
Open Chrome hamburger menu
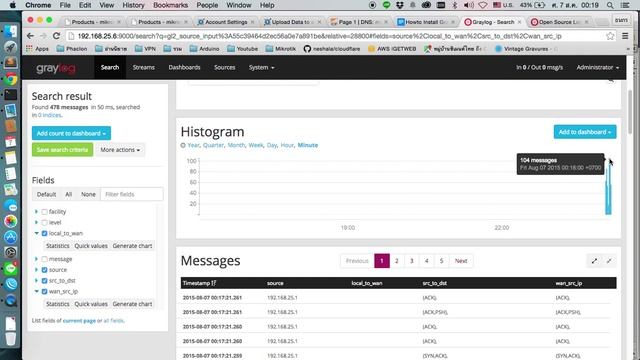coord(625,36)
